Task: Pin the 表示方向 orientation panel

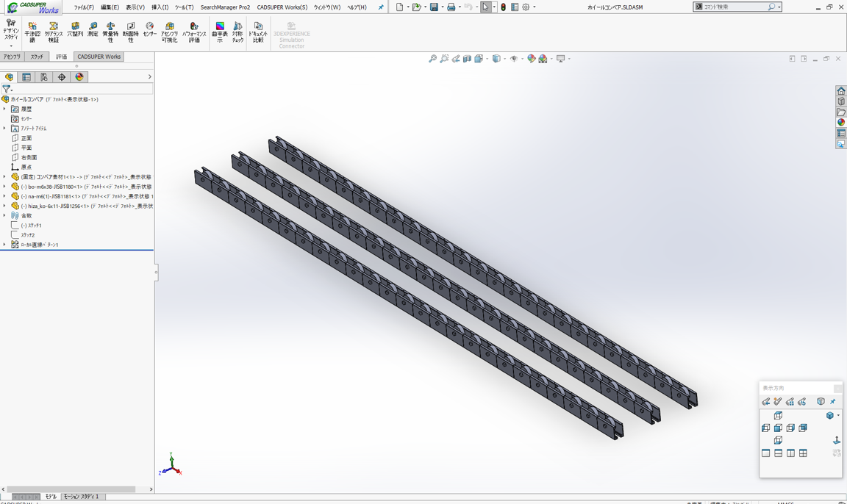Action: (x=833, y=401)
